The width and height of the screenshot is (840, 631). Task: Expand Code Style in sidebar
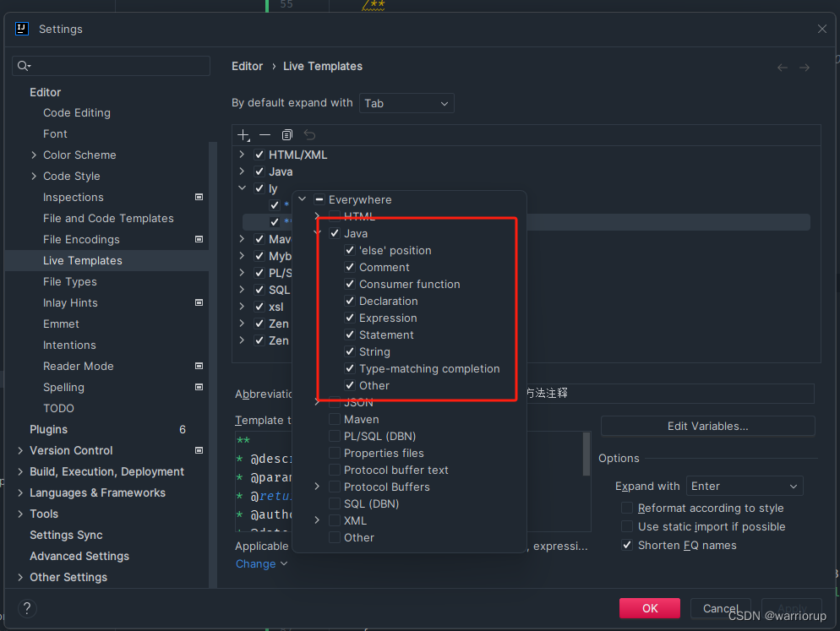coord(34,177)
